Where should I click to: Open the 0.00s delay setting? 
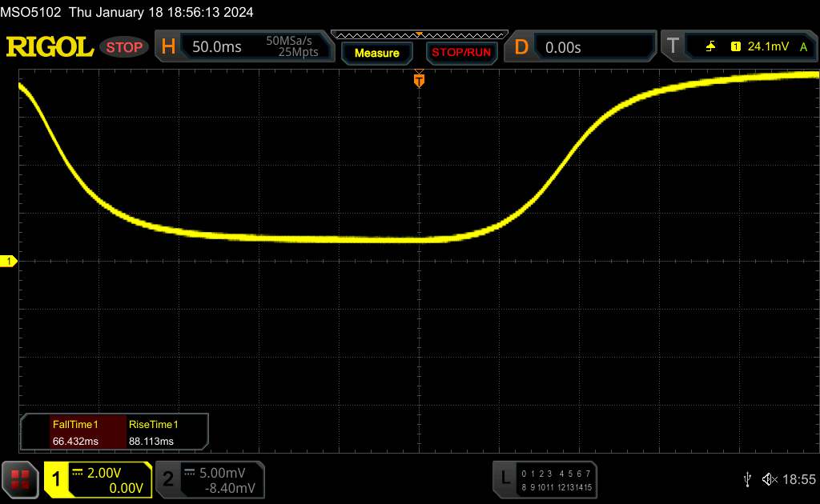(x=565, y=47)
